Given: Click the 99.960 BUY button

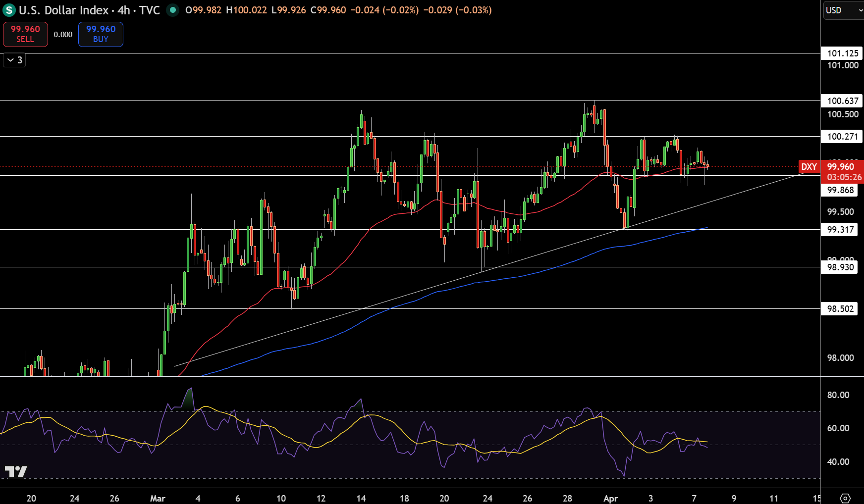Looking at the screenshot, I should (101, 34).
